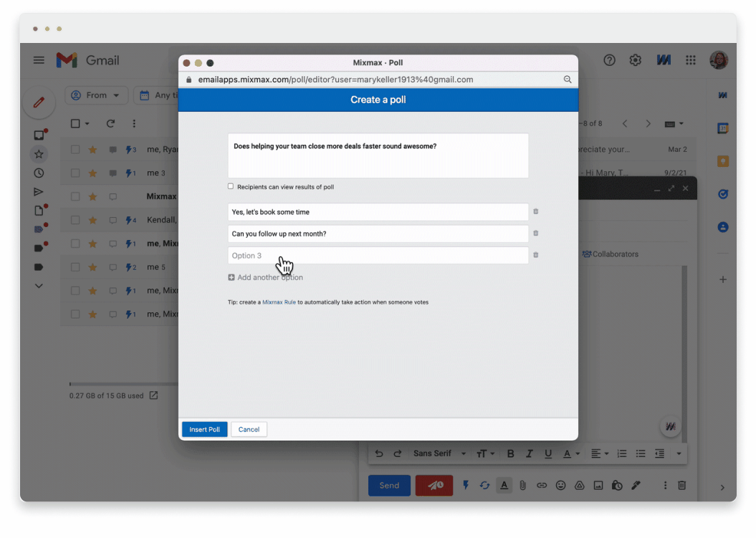Open the text size dropdown
Screen dimensions: 756x538
[x=485, y=453]
